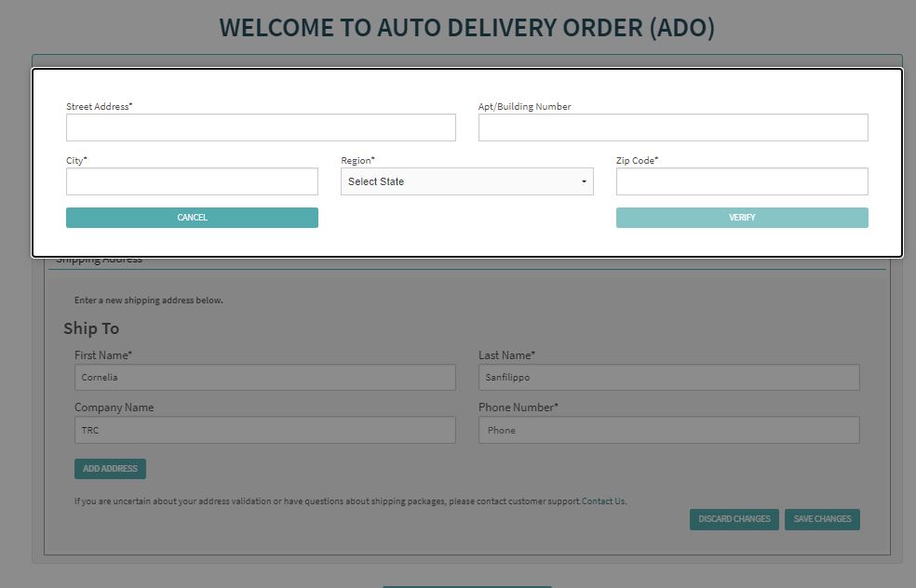Click the 'Zip Code*' label
The width and height of the screenshot is (916, 588).
637,160
